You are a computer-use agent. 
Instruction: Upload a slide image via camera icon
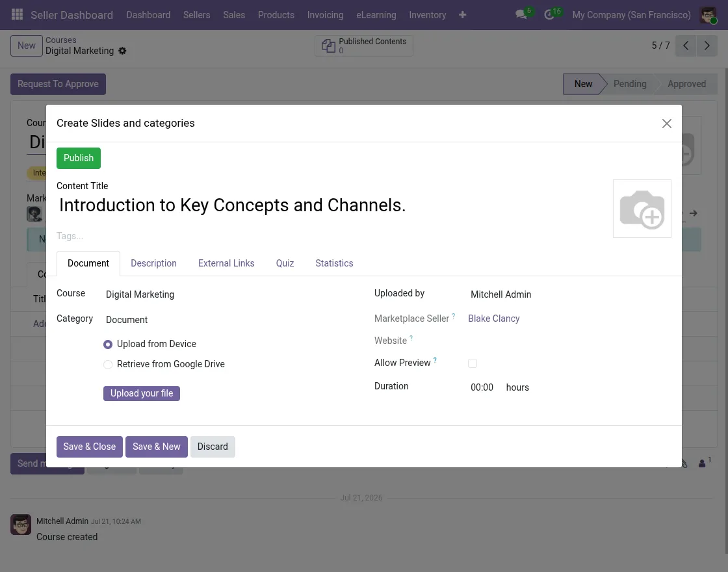[642, 209]
